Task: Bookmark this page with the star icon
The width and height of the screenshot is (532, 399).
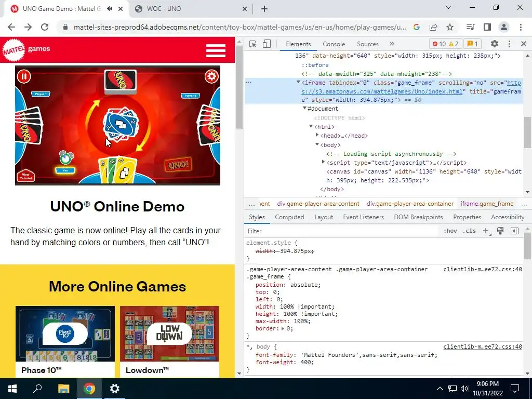Action: pyautogui.click(x=450, y=27)
